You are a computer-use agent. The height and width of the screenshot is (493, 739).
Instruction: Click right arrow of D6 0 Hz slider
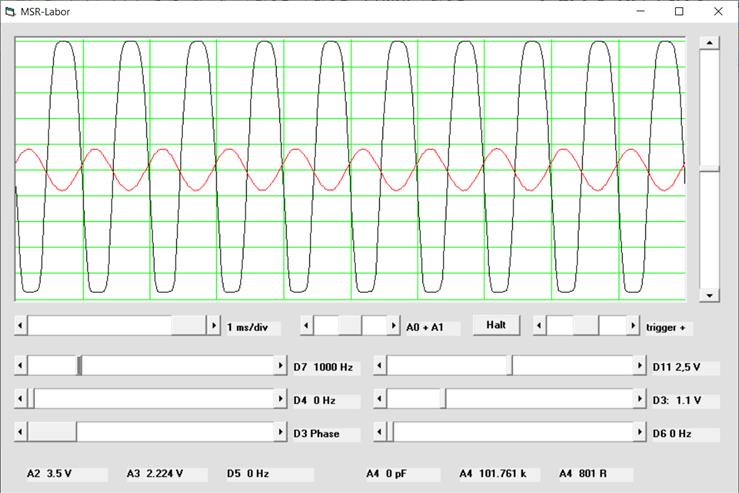pos(639,432)
